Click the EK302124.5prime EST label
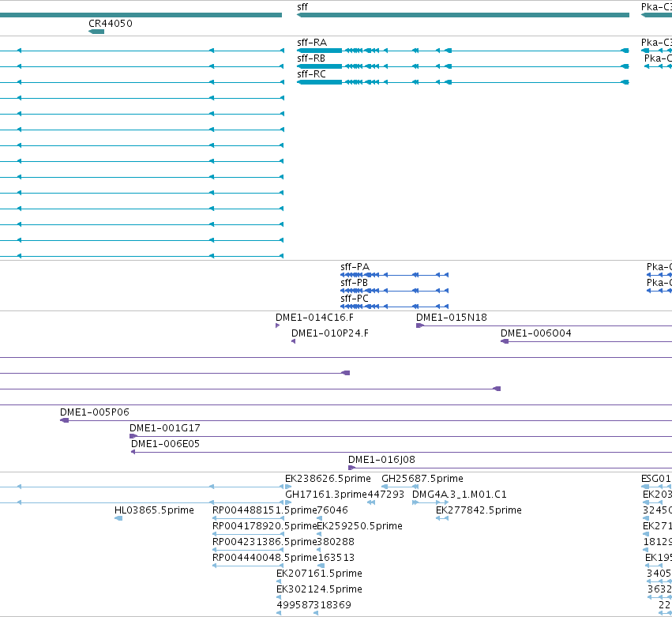Screen dimensions: 672x617 coord(319,589)
